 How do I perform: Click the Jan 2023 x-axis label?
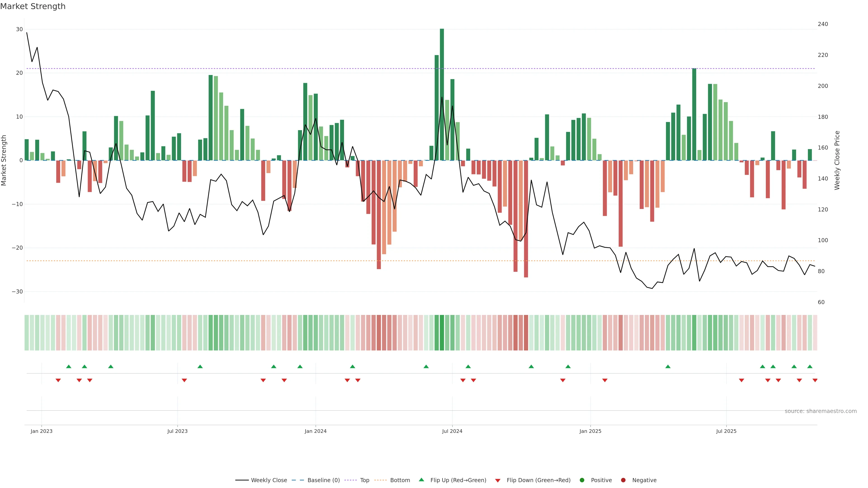(41, 431)
